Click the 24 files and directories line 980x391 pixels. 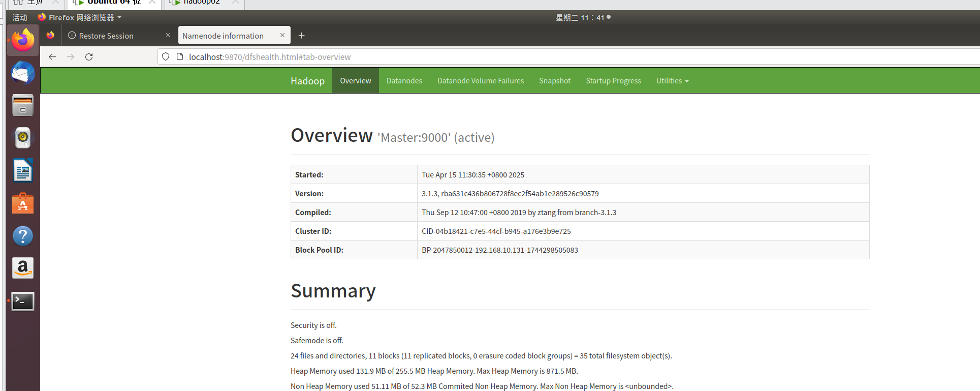tap(481, 356)
